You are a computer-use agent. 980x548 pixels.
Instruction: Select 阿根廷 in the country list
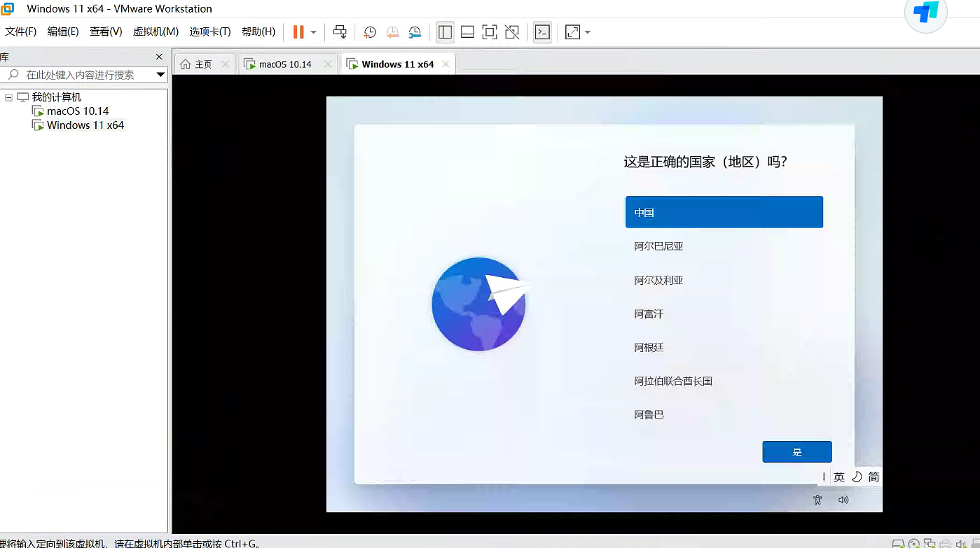(x=649, y=348)
